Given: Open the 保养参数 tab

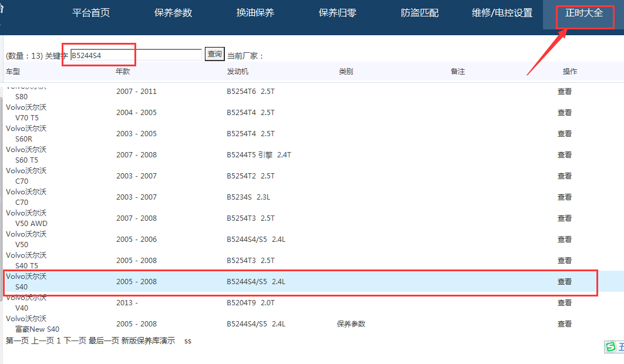Looking at the screenshot, I should 173,13.
